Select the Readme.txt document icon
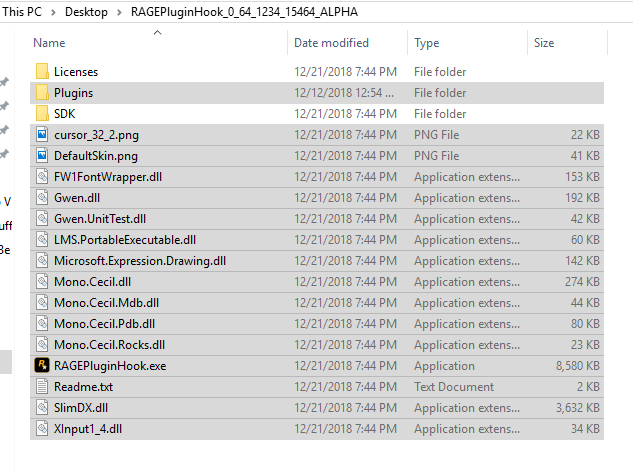 coord(42,386)
